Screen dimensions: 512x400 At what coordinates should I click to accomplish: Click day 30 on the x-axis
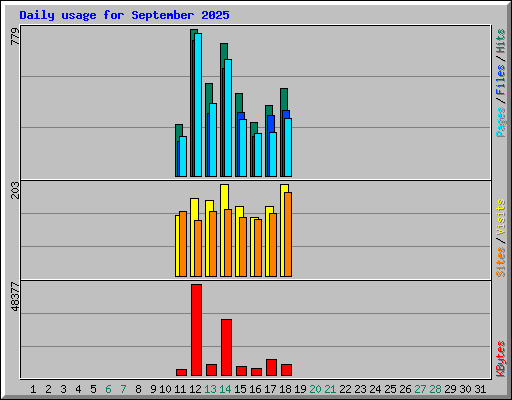click(x=465, y=389)
